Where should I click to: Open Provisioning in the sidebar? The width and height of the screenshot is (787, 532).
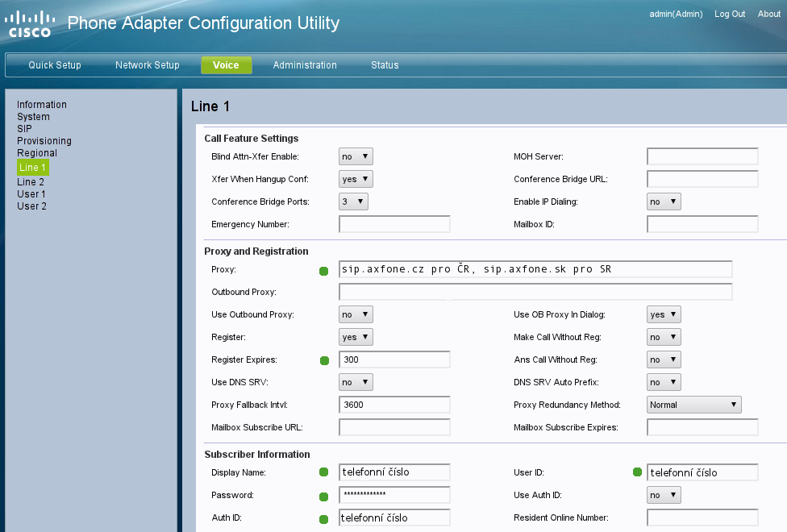[44, 141]
